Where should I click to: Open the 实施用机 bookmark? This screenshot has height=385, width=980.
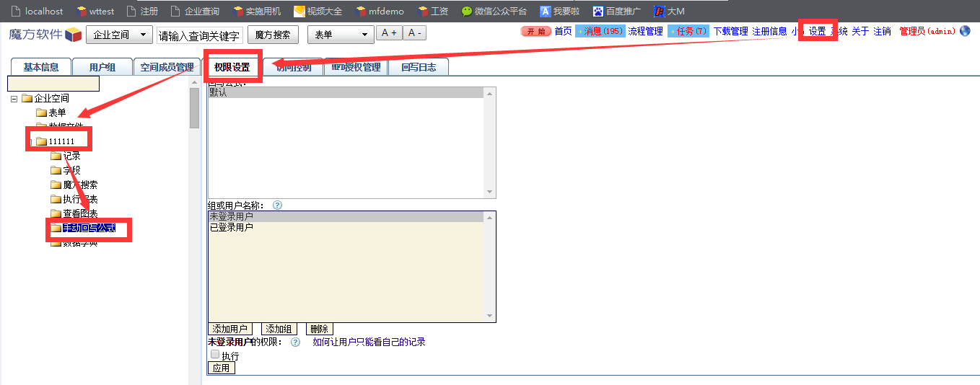tap(257, 11)
